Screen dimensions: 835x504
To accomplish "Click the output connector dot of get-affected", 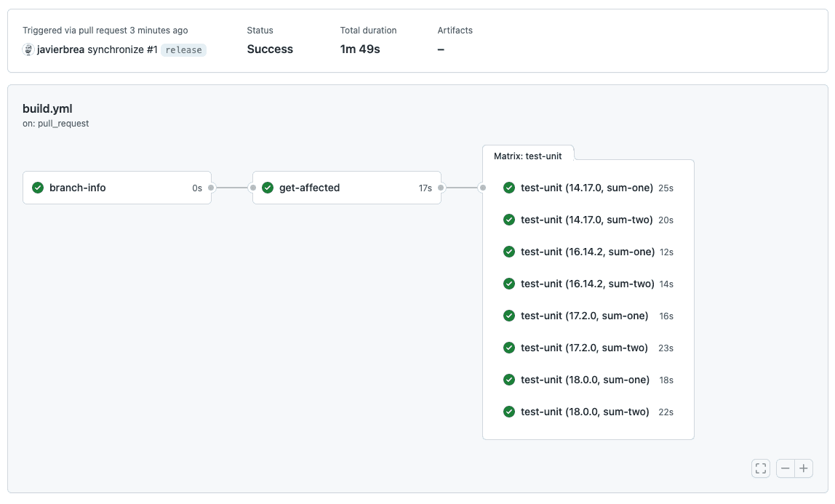I will 442,188.
